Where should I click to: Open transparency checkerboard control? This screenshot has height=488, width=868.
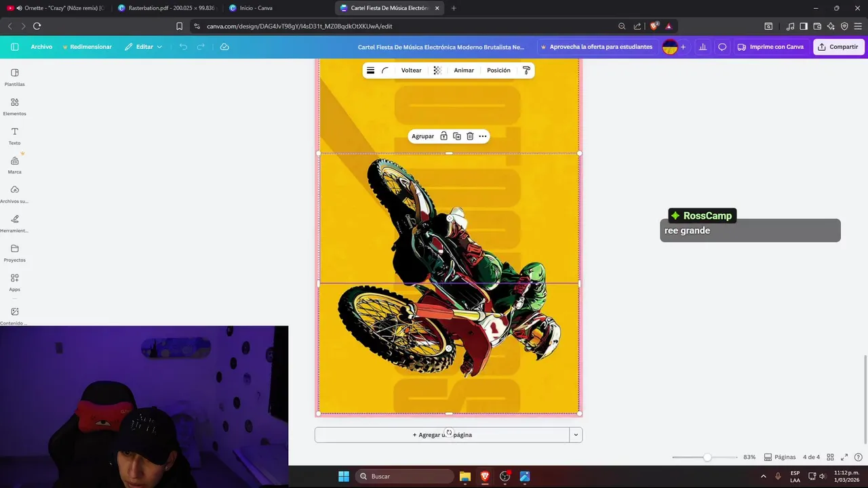coord(437,70)
